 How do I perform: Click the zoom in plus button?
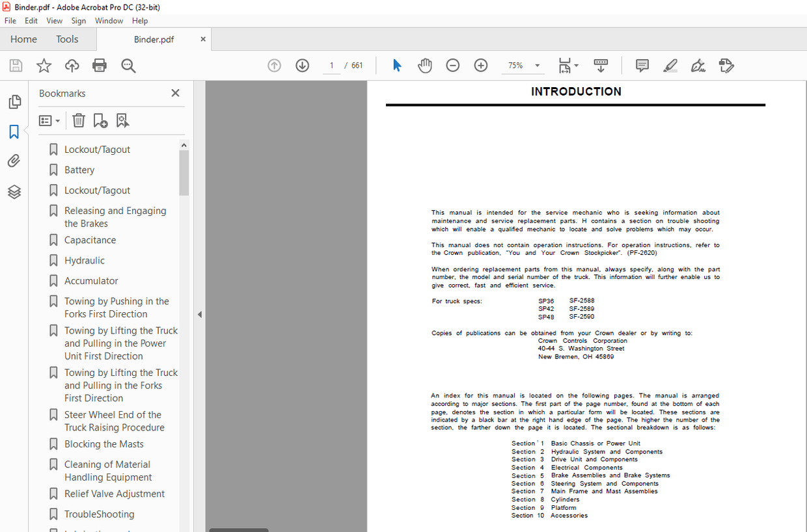click(481, 66)
